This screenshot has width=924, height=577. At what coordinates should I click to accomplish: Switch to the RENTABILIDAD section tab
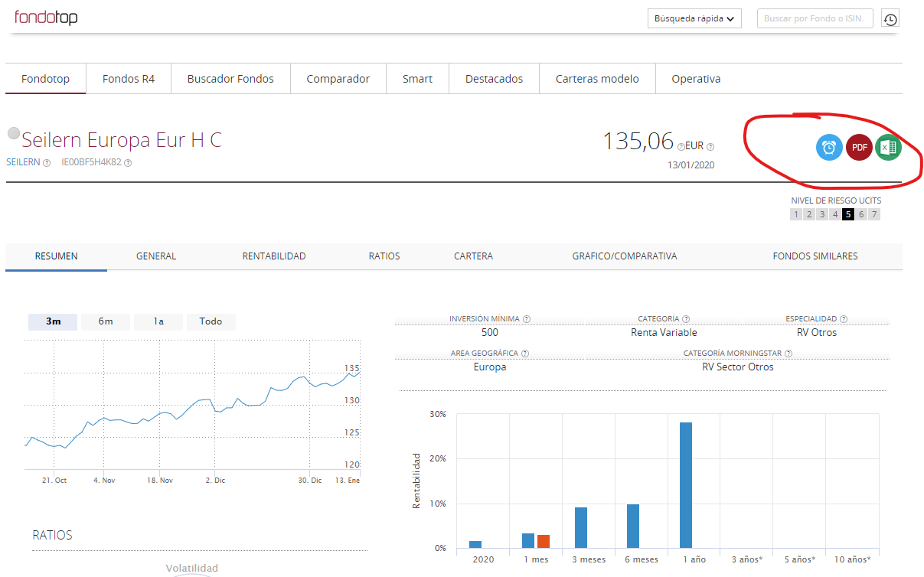tap(274, 256)
